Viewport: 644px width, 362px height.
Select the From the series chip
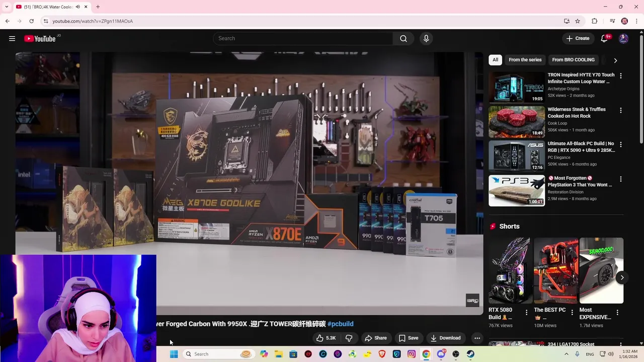coord(525,60)
